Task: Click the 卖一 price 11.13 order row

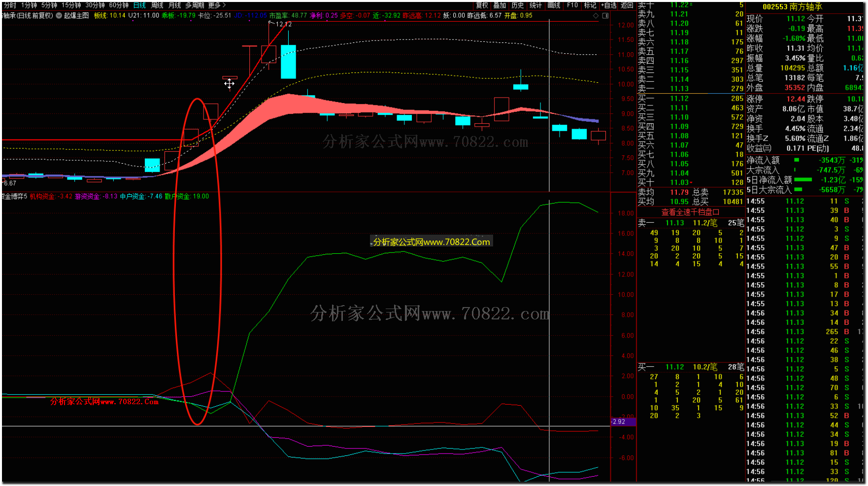Action: point(691,89)
